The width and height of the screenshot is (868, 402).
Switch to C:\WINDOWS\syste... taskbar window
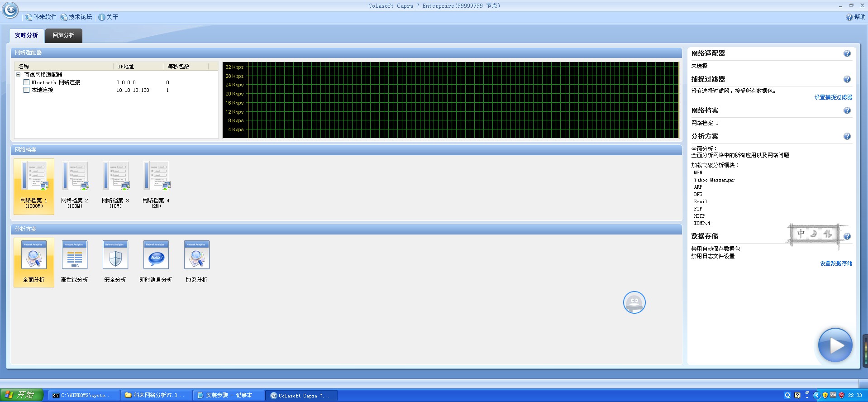pos(85,395)
